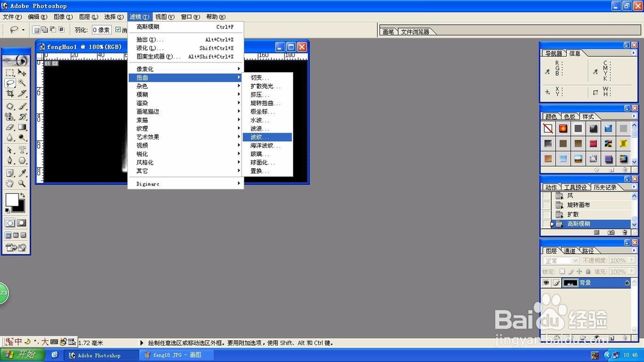Toggle the anti-alias checkbox in options bar
Viewport: 644px width, 362px height.
[118, 30]
